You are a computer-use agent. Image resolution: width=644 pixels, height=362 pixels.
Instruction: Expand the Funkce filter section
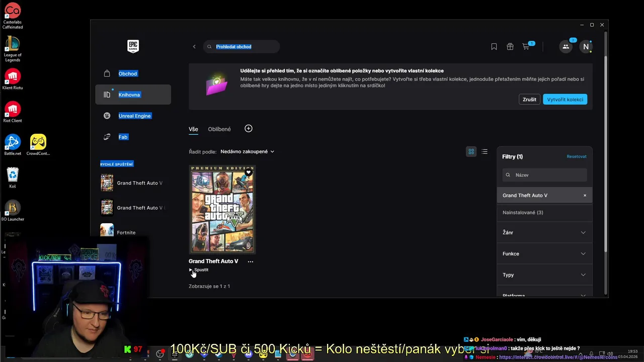[x=544, y=253]
